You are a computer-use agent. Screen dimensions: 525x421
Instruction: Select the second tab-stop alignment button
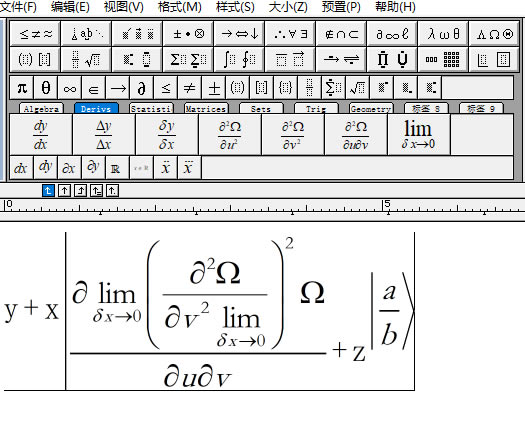(64, 191)
